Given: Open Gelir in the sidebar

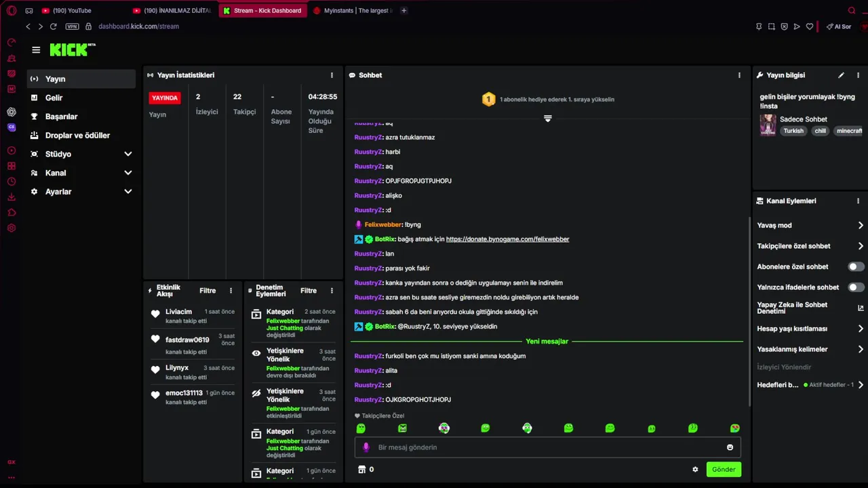Looking at the screenshot, I should click(81, 98).
